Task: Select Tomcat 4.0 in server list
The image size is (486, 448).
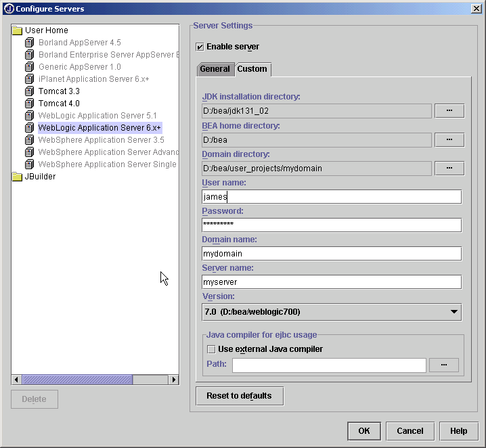Action: [59, 103]
